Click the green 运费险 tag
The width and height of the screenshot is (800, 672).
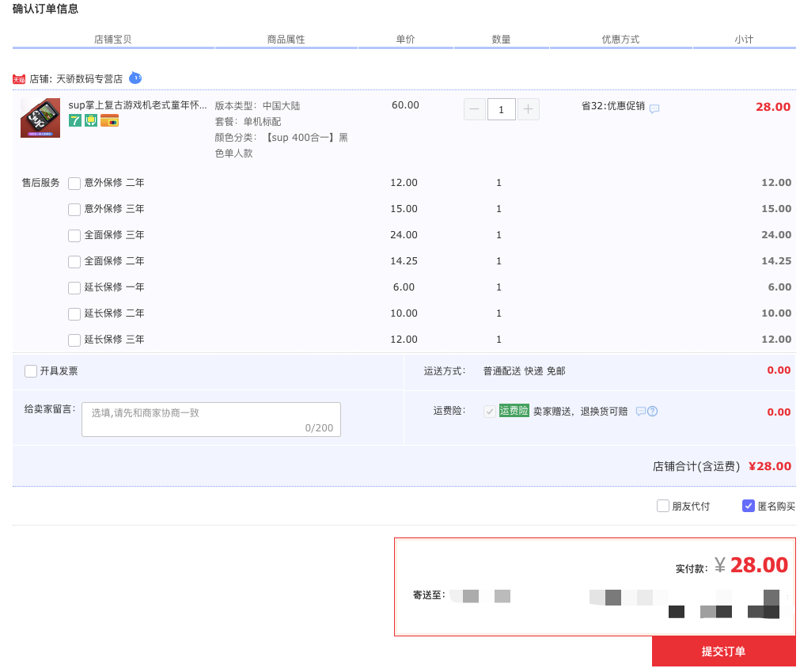514,411
